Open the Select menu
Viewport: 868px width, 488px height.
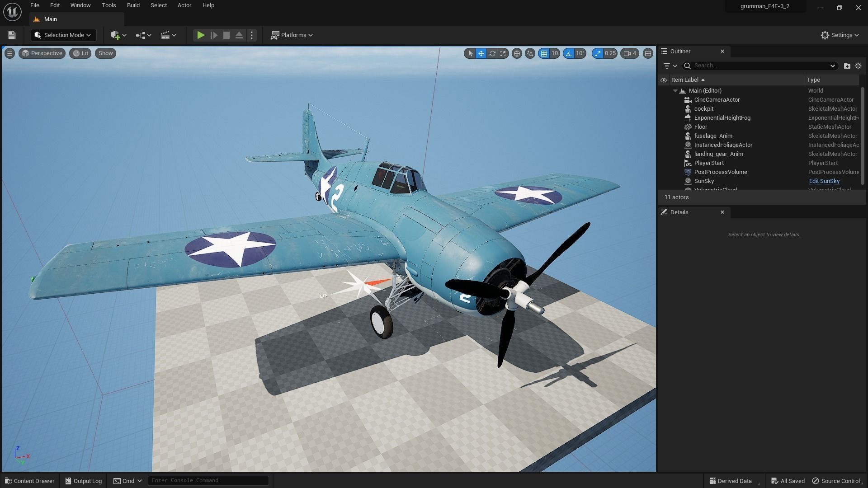[159, 5]
